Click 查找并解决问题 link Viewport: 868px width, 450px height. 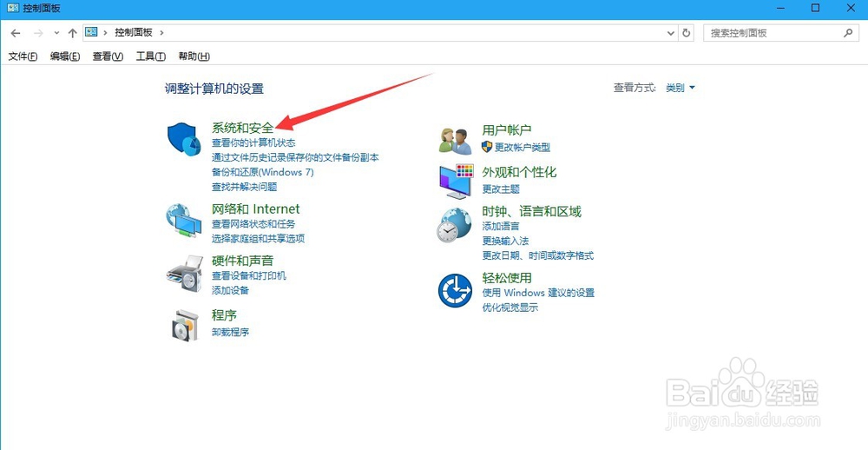244,187
